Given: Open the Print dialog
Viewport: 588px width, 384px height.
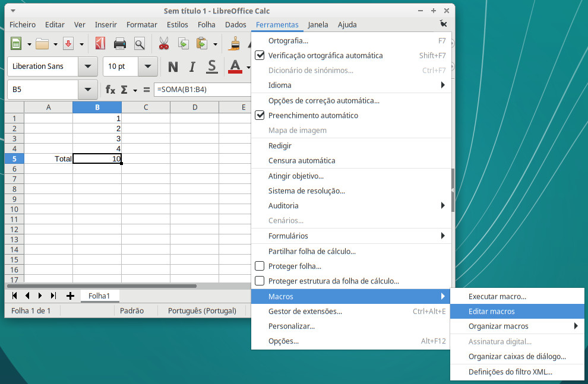Looking at the screenshot, I should coord(119,43).
